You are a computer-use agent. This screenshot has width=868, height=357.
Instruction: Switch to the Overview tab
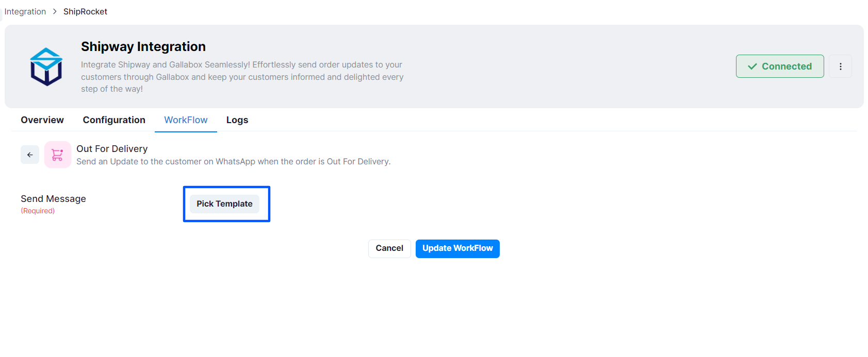(x=42, y=120)
